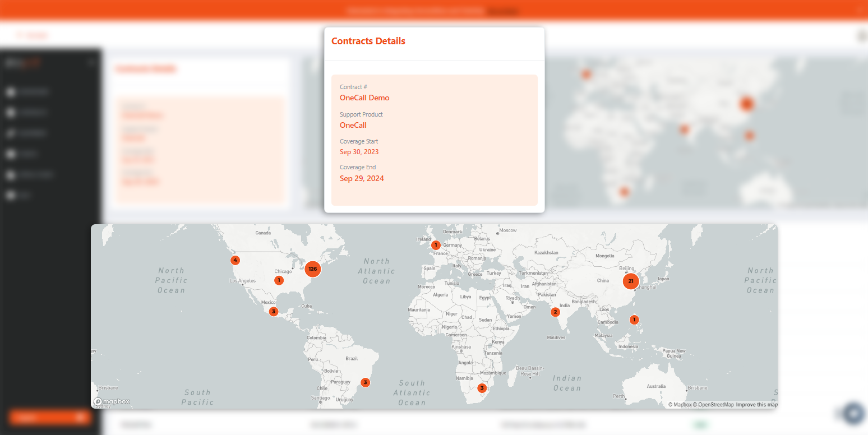Click the Indonesia label on the map

pos(628,346)
